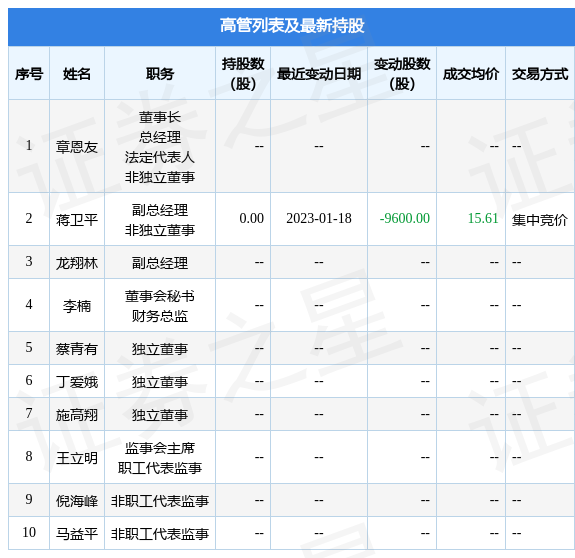Viewport: 575px width, 558px height.
Task: Click row number 3
Action: (29, 261)
